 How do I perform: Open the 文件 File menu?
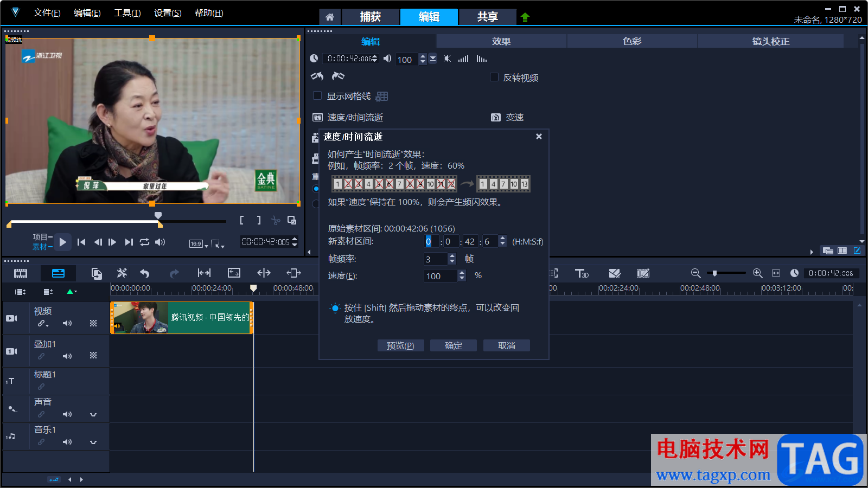click(x=47, y=12)
